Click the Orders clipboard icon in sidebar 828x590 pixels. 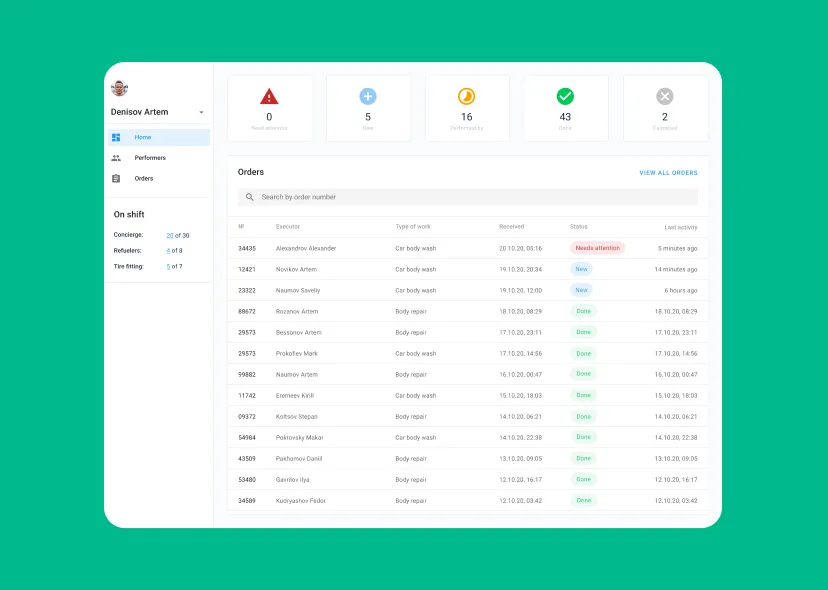[x=116, y=179]
